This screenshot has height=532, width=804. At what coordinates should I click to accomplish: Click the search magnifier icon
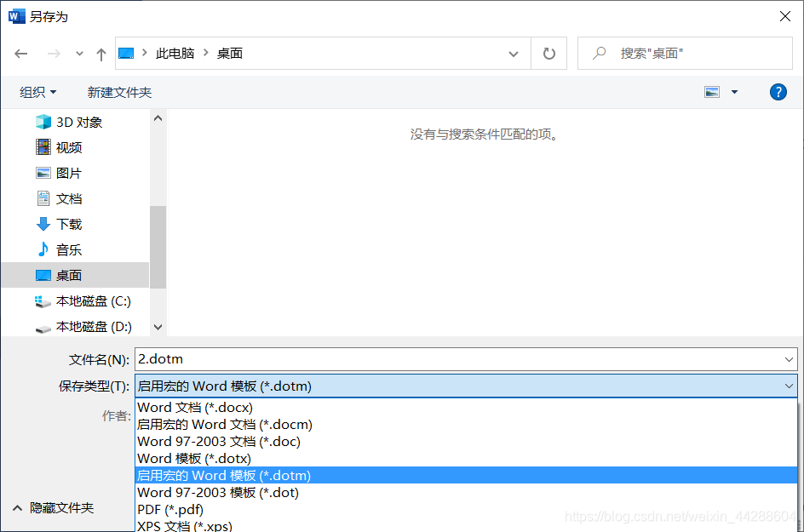click(599, 53)
